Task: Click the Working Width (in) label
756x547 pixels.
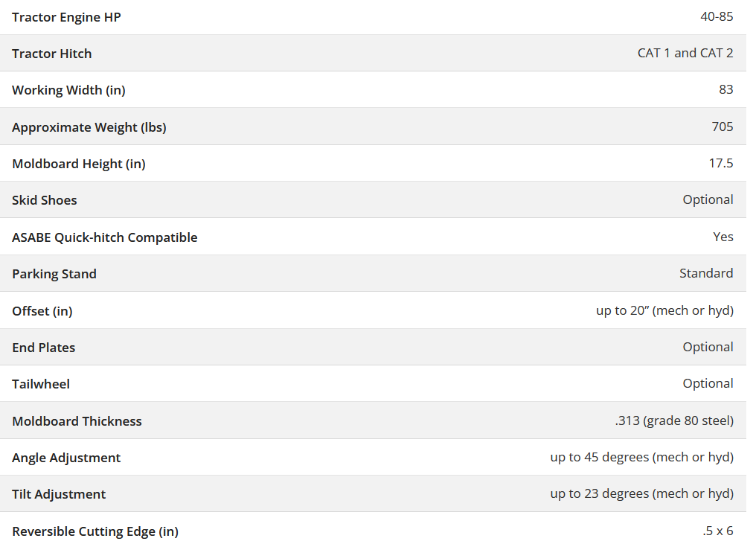Action: point(68,90)
